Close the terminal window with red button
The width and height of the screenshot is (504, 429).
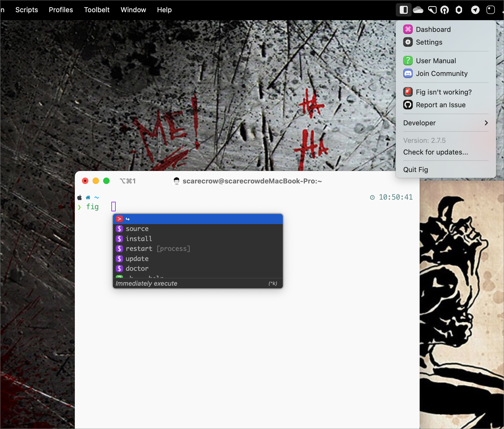(x=85, y=181)
